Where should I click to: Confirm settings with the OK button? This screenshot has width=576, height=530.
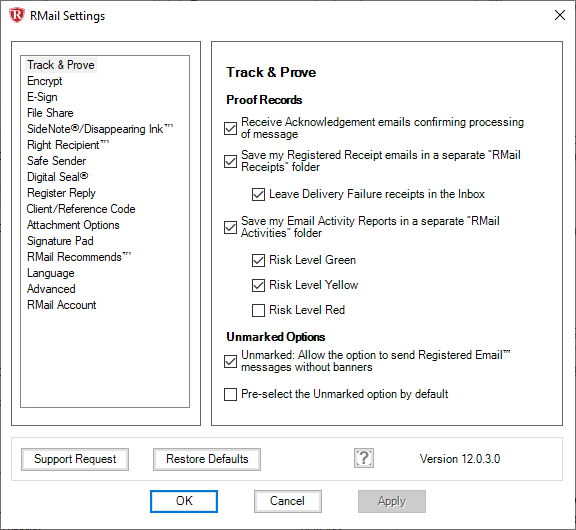tap(184, 501)
